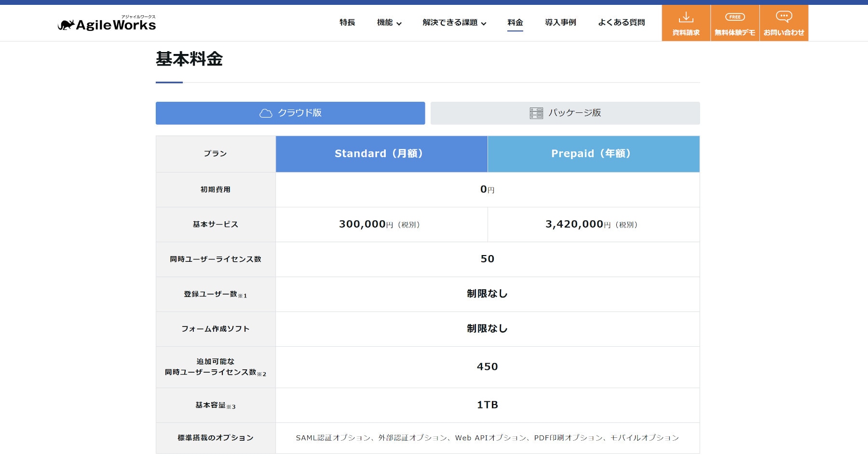Screen dimensions: 868x460
Task: Open the 料金 navigation item
Action: tap(515, 23)
